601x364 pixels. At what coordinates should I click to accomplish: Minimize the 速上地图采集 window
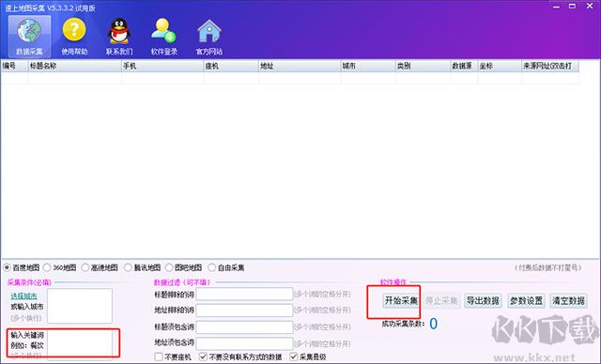click(556, 7)
